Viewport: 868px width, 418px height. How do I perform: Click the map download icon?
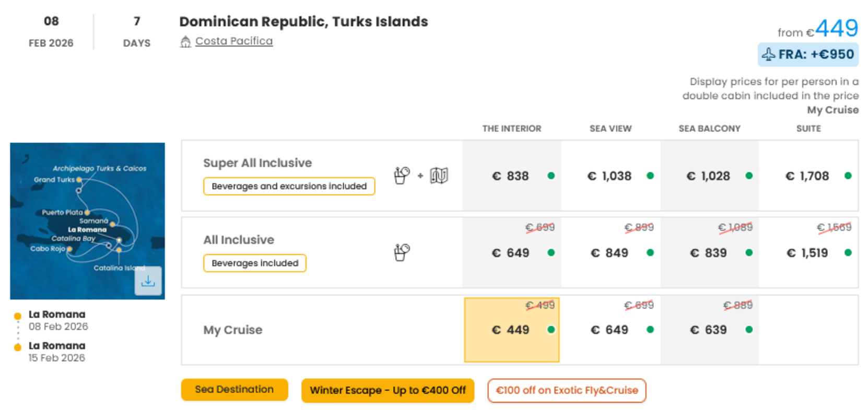pyautogui.click(x=148, y=281)
